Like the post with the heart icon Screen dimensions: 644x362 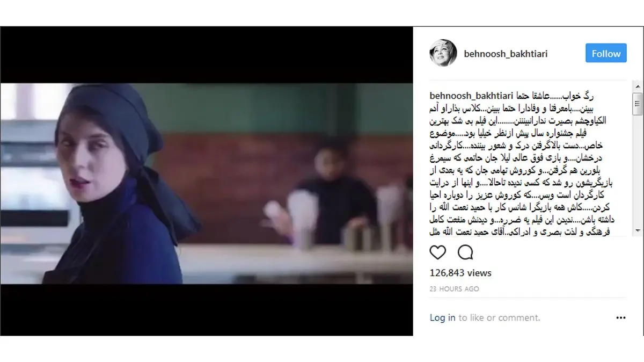[x=438, y=252]
